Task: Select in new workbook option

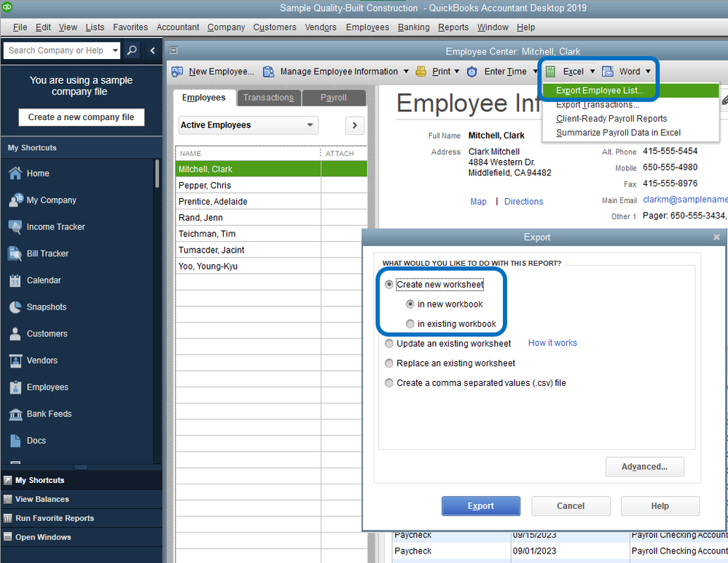Action: 410,304
